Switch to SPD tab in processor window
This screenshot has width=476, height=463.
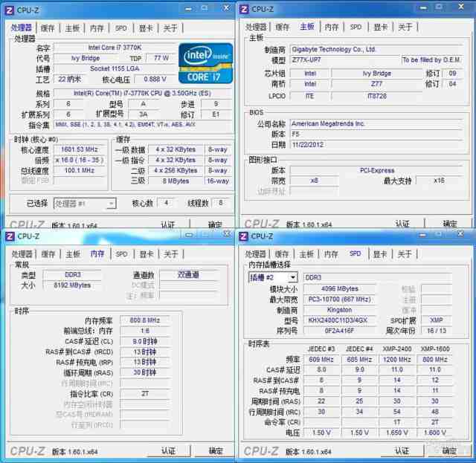[x=120, y=28]
